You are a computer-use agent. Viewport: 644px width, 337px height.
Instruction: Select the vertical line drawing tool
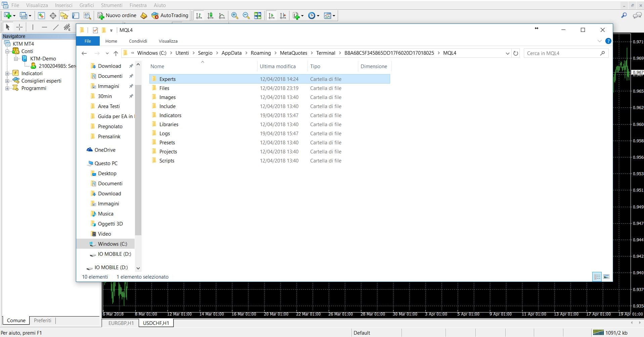click(x=33, y=27)
